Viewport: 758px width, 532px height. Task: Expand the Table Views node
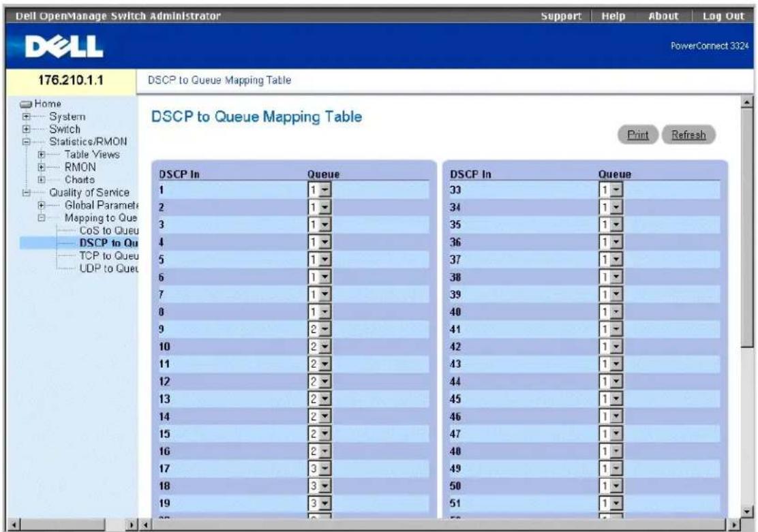(42, 155)
